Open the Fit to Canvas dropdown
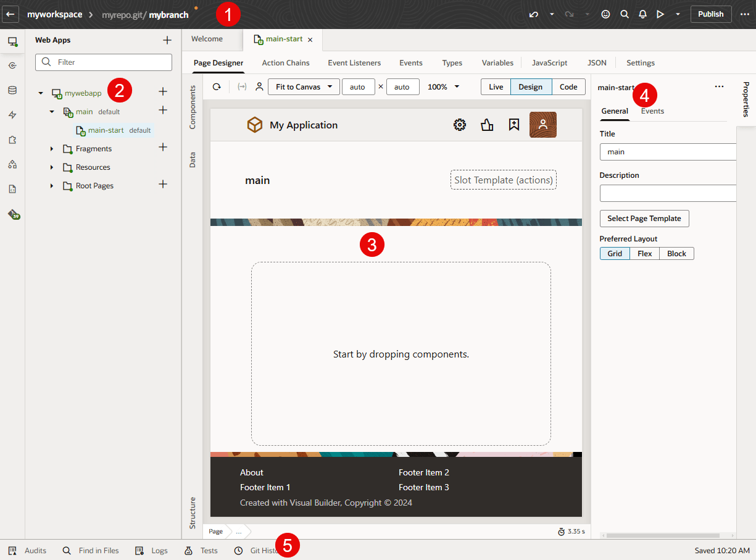 tap(304, 86)
